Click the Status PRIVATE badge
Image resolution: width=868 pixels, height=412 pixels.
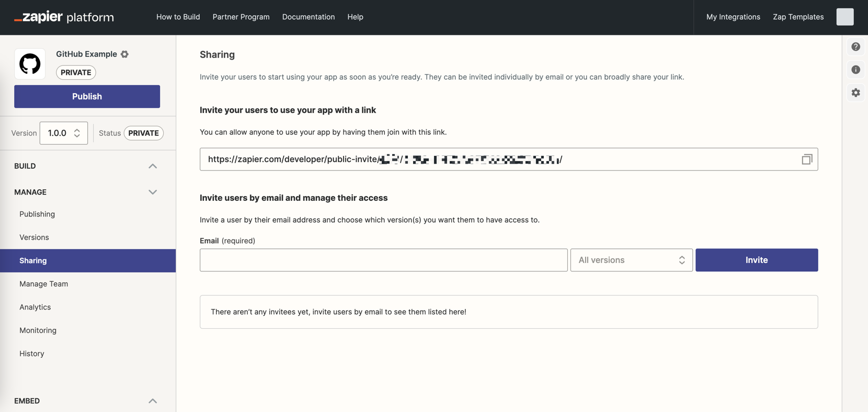click(x=144, y=133)
